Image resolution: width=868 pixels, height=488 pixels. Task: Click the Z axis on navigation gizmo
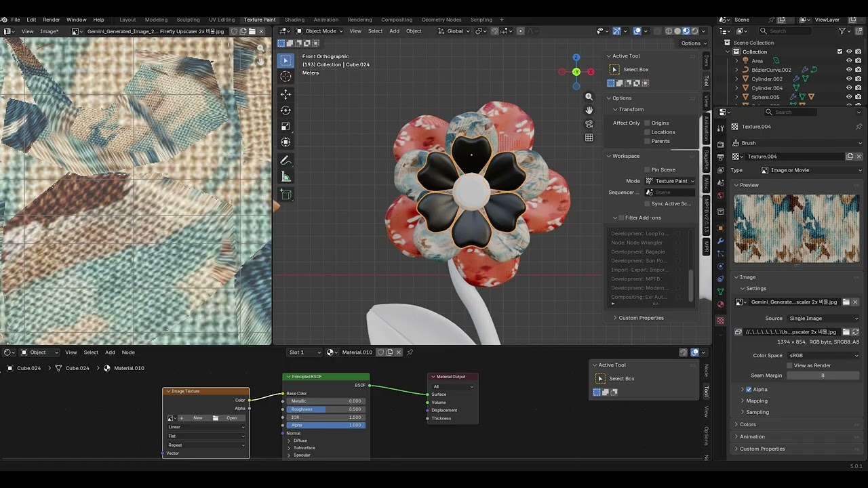pos(576,58)
